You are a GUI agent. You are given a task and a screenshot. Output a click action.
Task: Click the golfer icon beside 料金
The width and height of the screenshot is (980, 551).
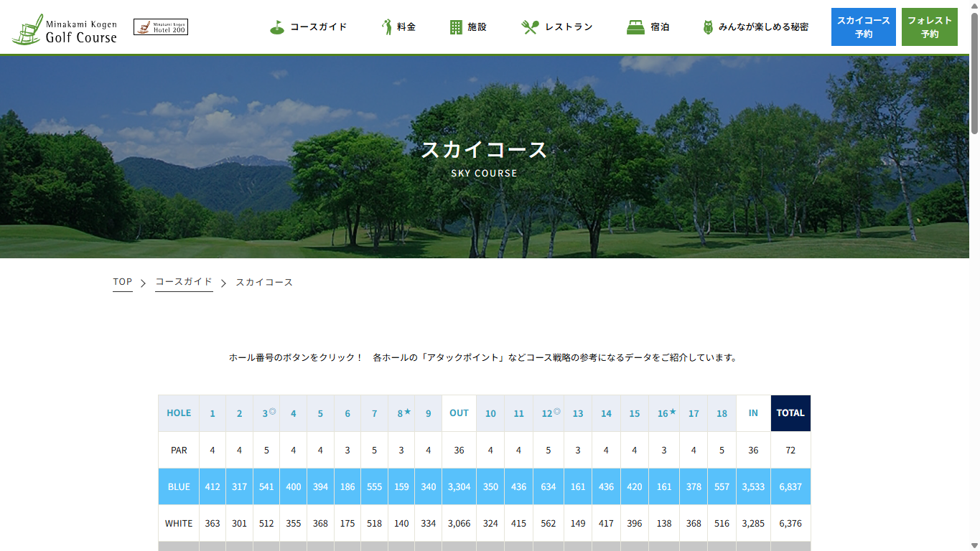pos(388,27)
